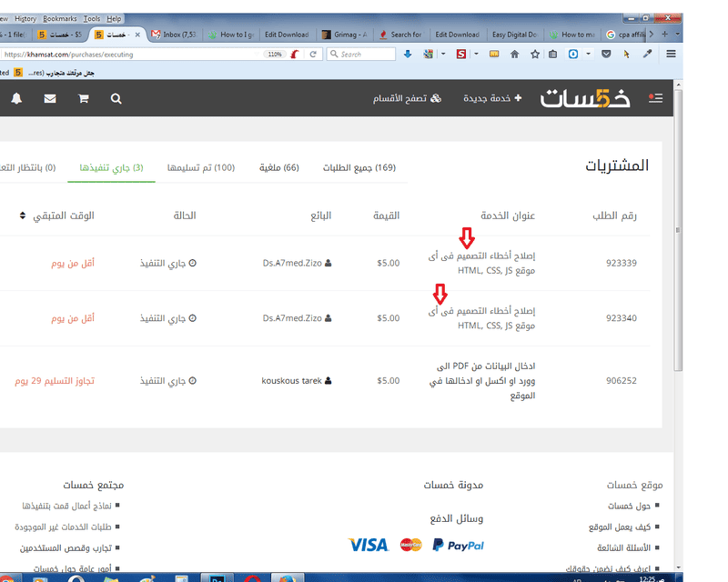
Task: Click the PayPal payment logo
Action: point(459,545)
